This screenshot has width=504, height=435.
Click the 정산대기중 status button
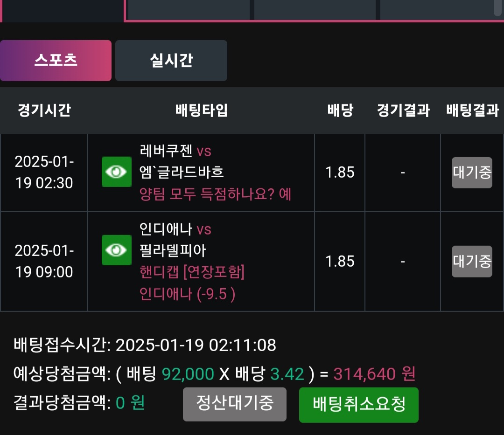pyautogui.click(x=234, y=404)
